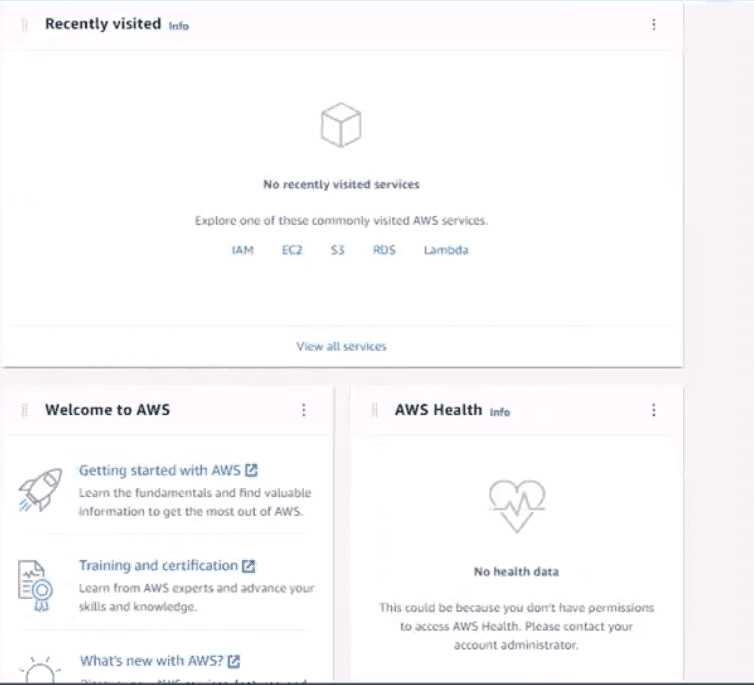
Task: Grab the Recently visited widget drag handle
Action: click(x=25, y=24)
